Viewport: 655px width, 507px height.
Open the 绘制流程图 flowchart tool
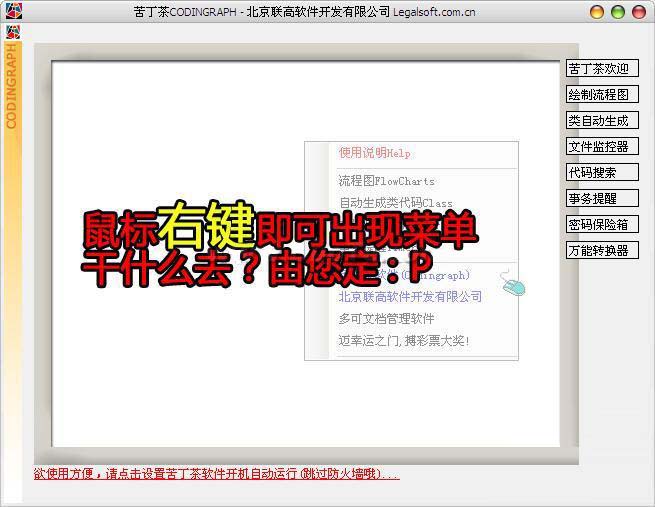point(601,95)
